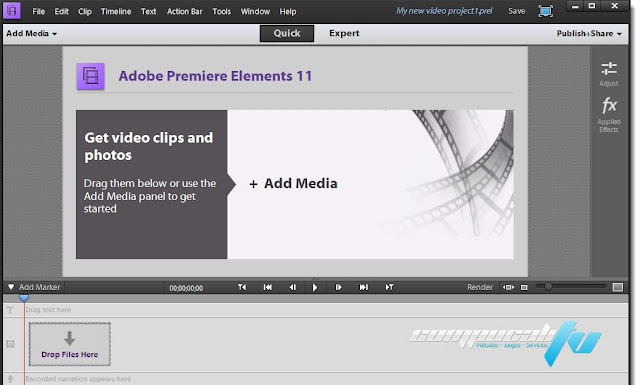Click Recorded narration appears here track

[78, 379]
